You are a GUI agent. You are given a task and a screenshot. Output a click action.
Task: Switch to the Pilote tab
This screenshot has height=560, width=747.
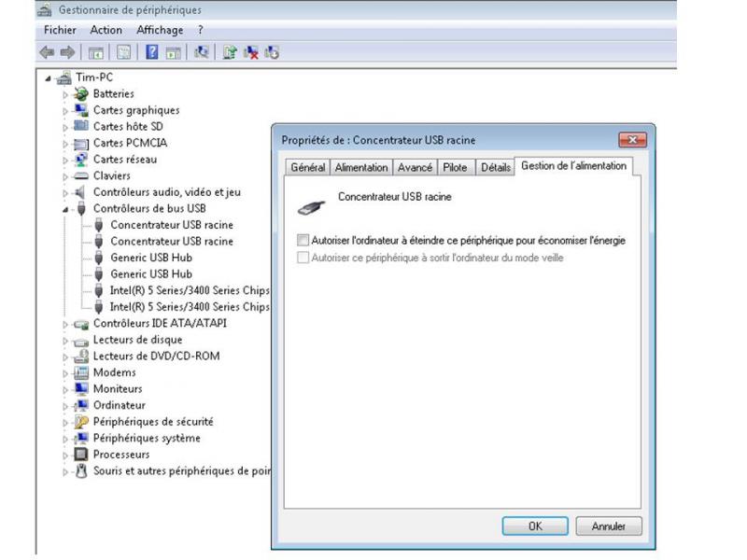455,167
